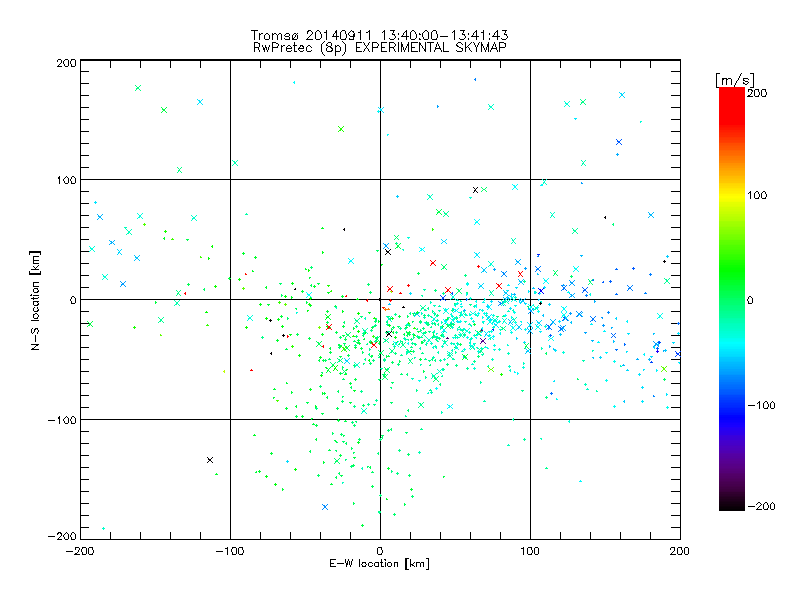Screen dimensions: 800x600
Task: Click the green middle of the velocity colorbar
Action: tap(732, 286)
